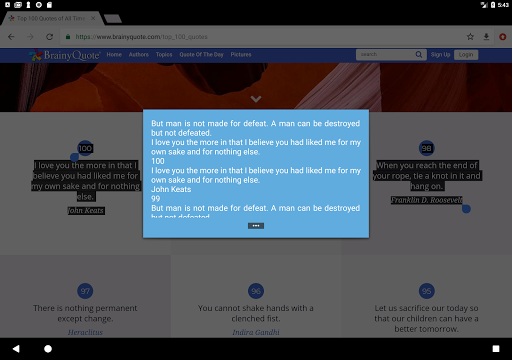Open the red extension icon in toolbar
This screenshot has width=512, height=360.
click(503, 37)
